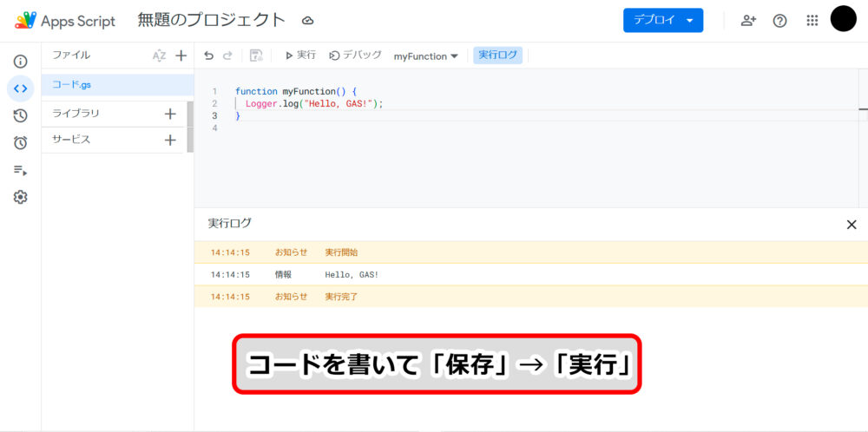The height and width of the screenshot is (432, 868).
Task: Open the Google apps grid
Action: [x=812, y=21]
